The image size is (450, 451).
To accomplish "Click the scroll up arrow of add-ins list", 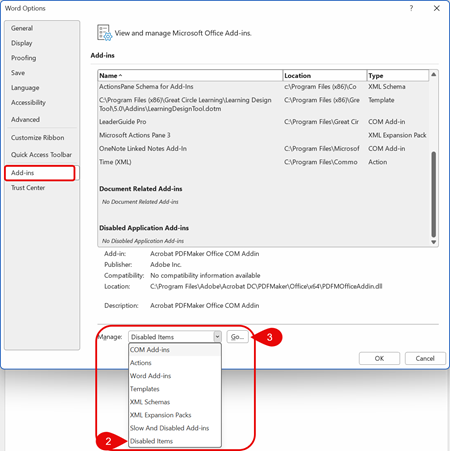I will [433, 74].
